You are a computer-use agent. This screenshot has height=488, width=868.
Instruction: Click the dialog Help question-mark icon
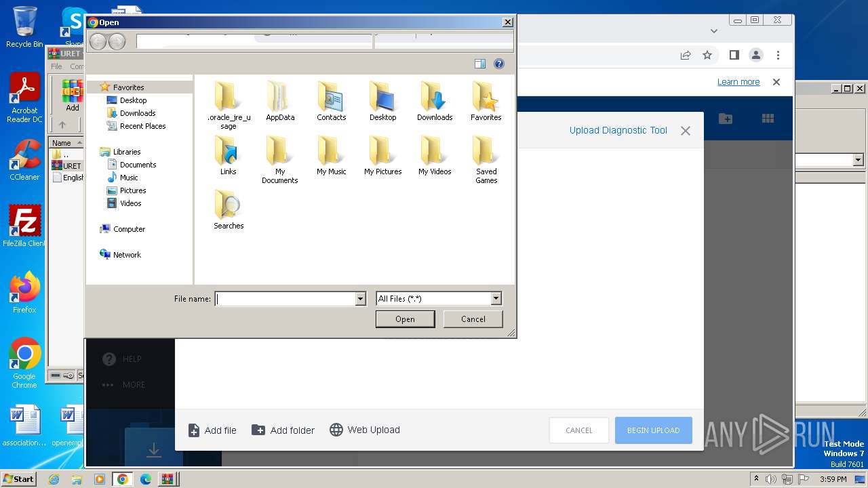499,64
